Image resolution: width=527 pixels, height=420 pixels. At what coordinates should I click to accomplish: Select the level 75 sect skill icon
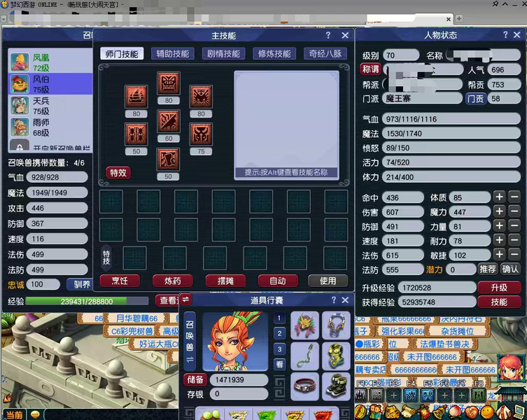(x=201, y=134)
